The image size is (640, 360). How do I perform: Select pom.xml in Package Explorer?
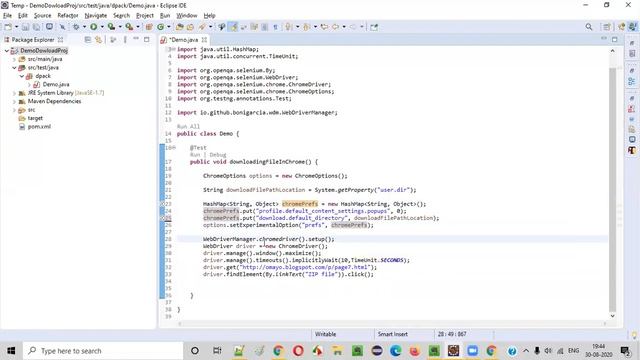[39, 127]
